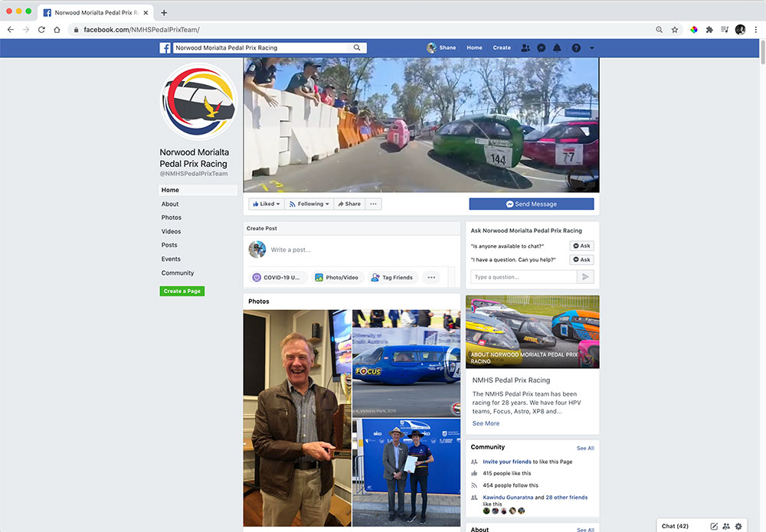
Task: Open the more options ellipsis beside Share
Action: pos(373,204)
